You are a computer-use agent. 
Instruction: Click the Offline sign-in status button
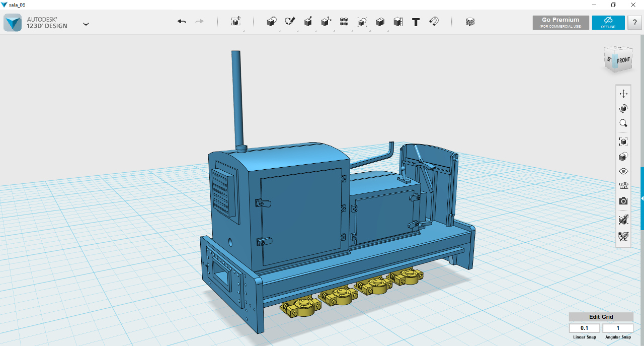pyautogui.click(x=608, y=23)
